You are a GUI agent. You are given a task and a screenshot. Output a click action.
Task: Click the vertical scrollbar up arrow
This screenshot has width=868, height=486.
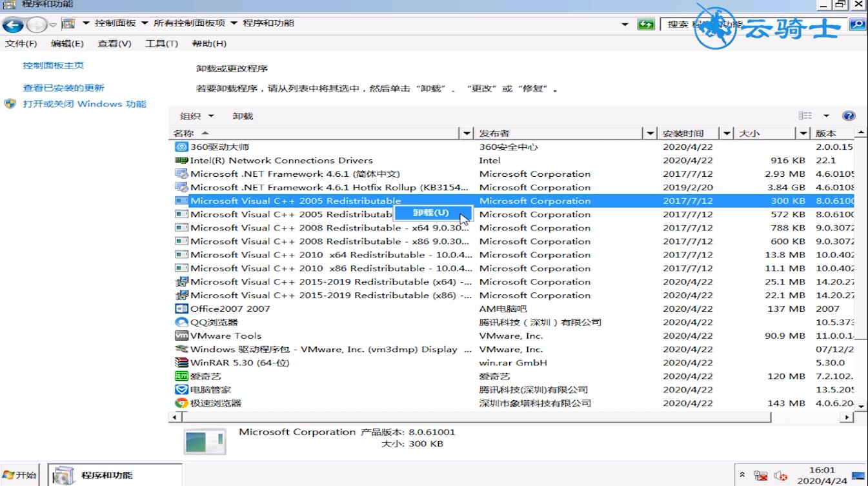861,132
